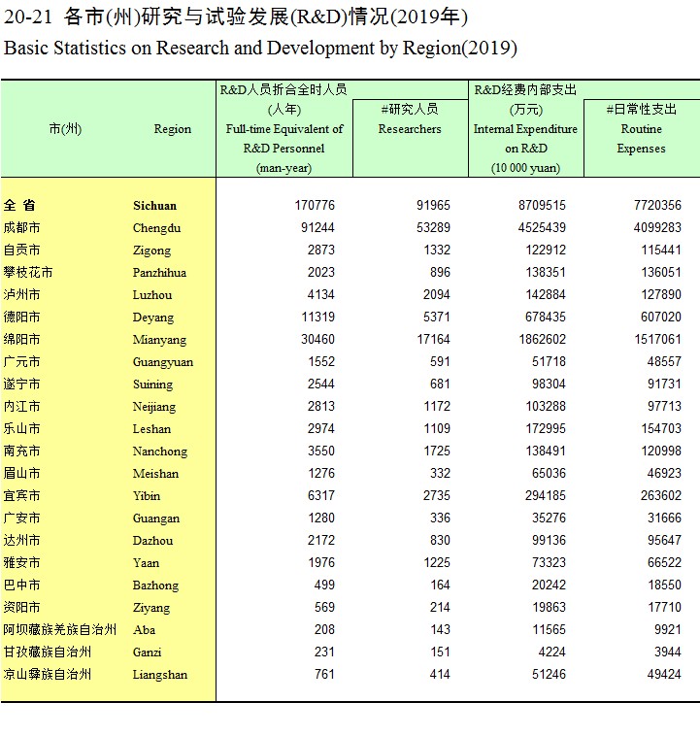This screenshot has width=700, height=736.
Task: Click the 'Nanchong' region name
Action: [x=159, y=452]
